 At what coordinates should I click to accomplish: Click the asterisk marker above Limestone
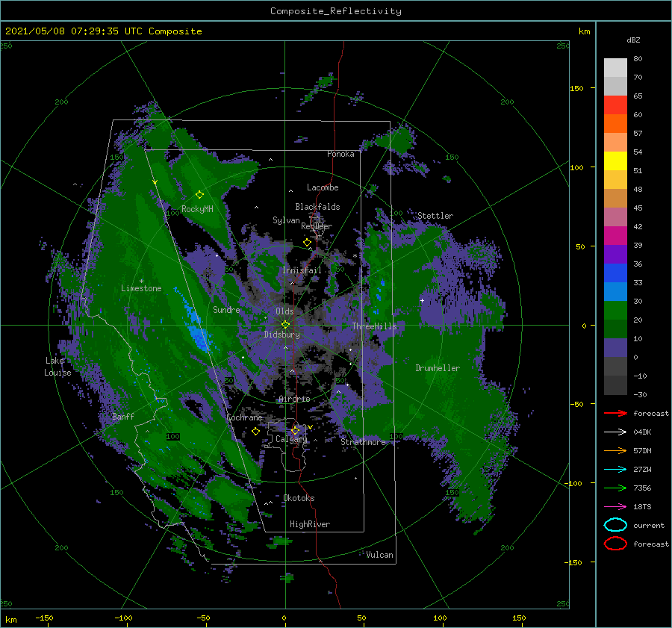tap(141, 282)
